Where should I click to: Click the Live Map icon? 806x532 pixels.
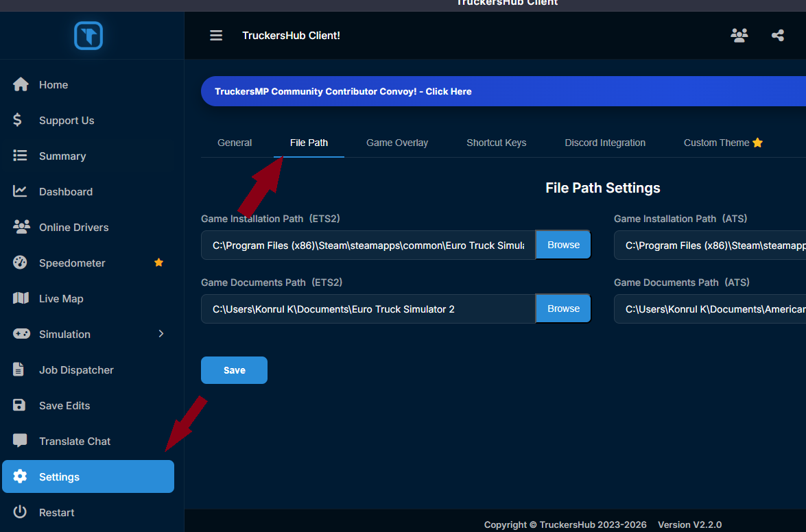click(x=21, y=298)
